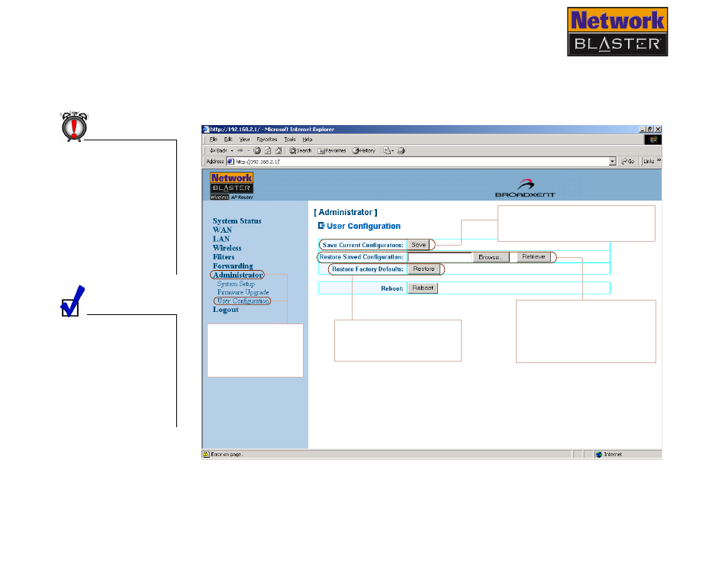Click the Internet zone icon in status bar
Viewport: 728px width, 566px height.
[x=599, y=455]
